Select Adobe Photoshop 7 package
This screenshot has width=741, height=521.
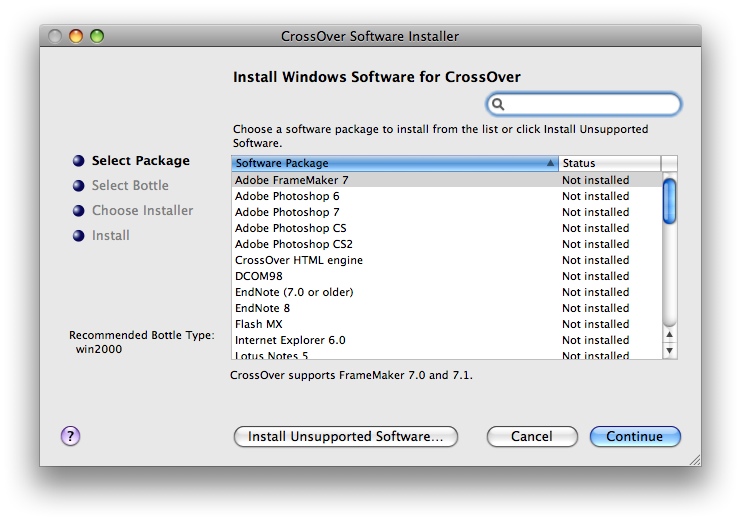tap(447, 212)
